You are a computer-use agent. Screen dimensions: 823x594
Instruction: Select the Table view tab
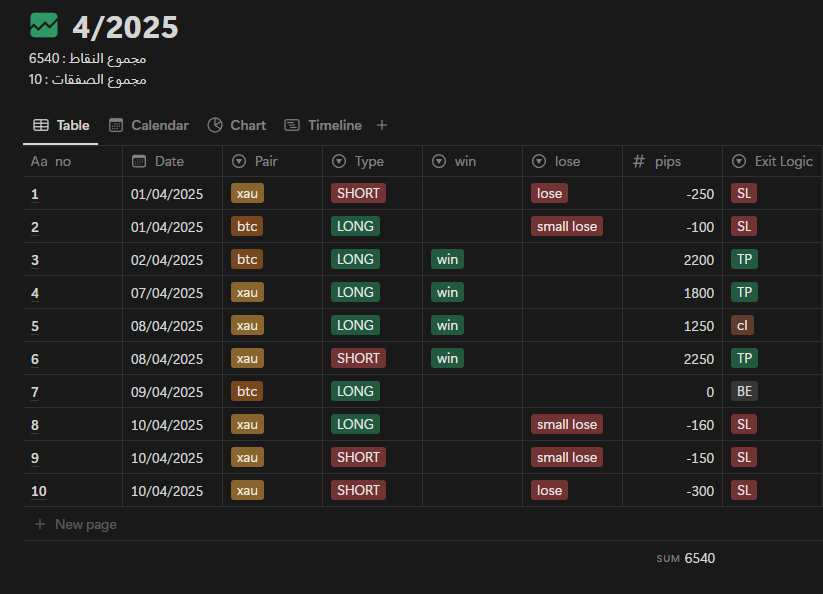click(x=61, y=125)
